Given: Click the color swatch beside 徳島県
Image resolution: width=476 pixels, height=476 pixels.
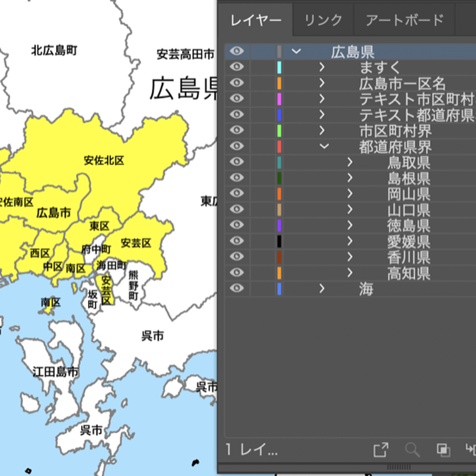Looking at the screenshot, I should pyautogui.click(x=280, y=226).
